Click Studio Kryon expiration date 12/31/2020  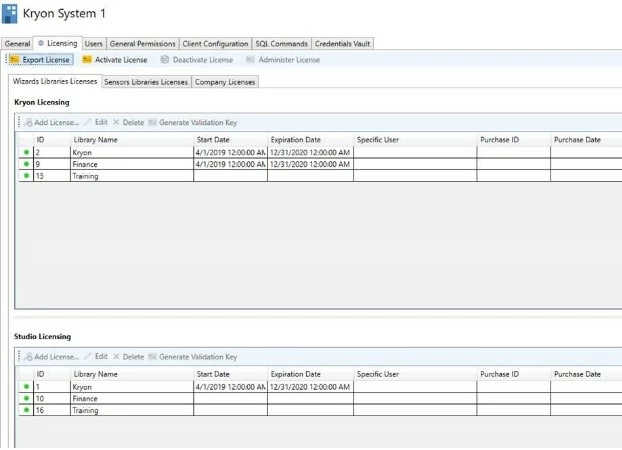click(x=310, y=387)
